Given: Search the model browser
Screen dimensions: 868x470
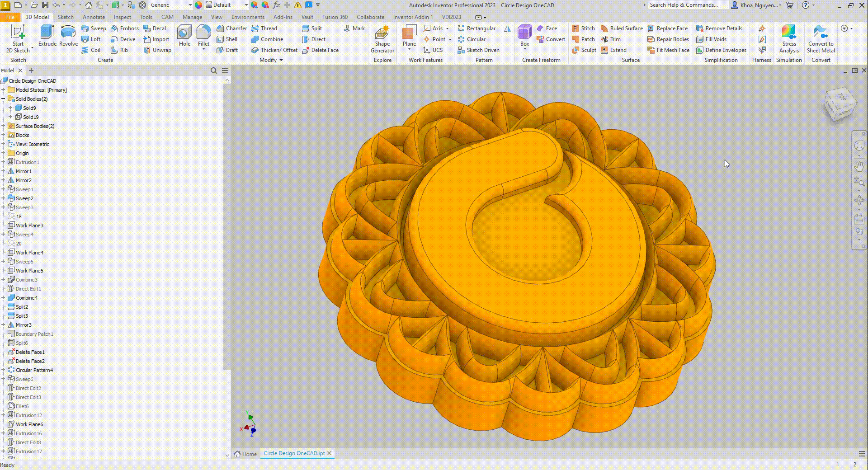Looking at the screenshot, I should tap(214, 70).
